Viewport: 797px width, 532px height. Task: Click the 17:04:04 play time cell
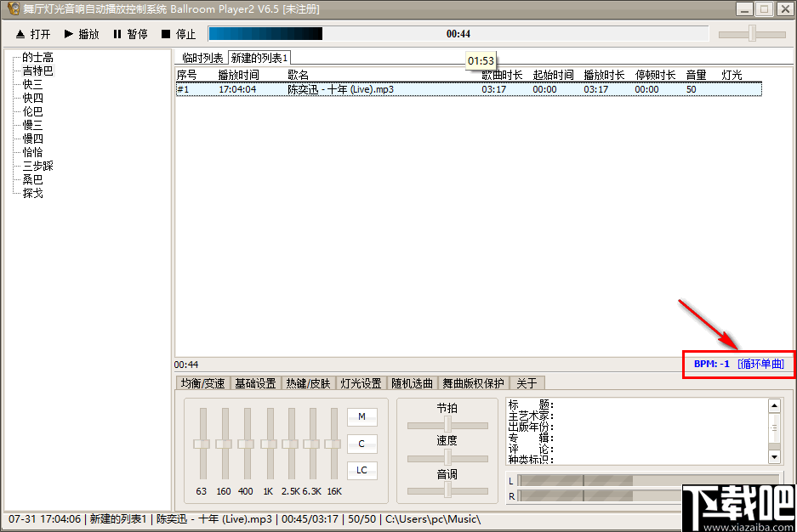tap(237, 89)
